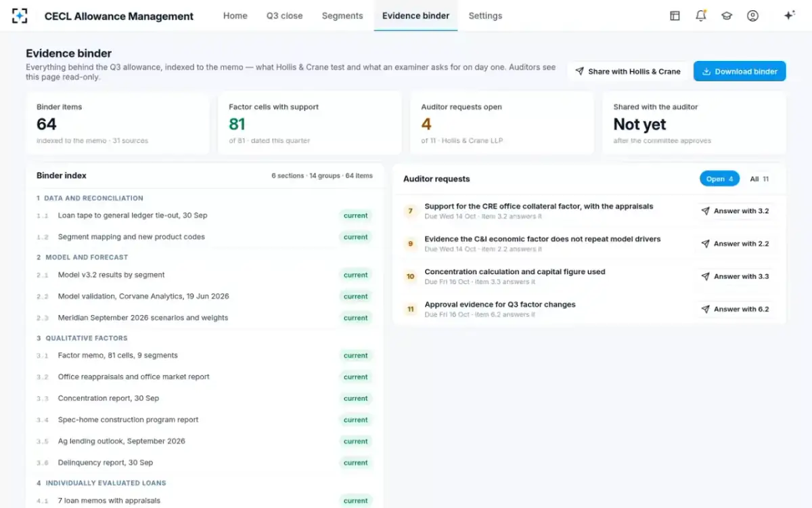Go to the Home tab
The height and width of the screenshot is (508, 812).
click(x=235, y=16)
